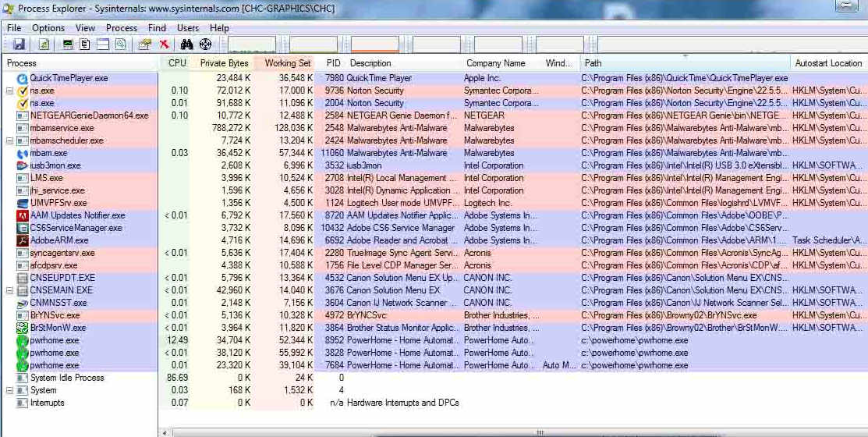The image size is (868, 437).
Task: Click the iusb3mon.exe process icon
Action: point(22,165)
